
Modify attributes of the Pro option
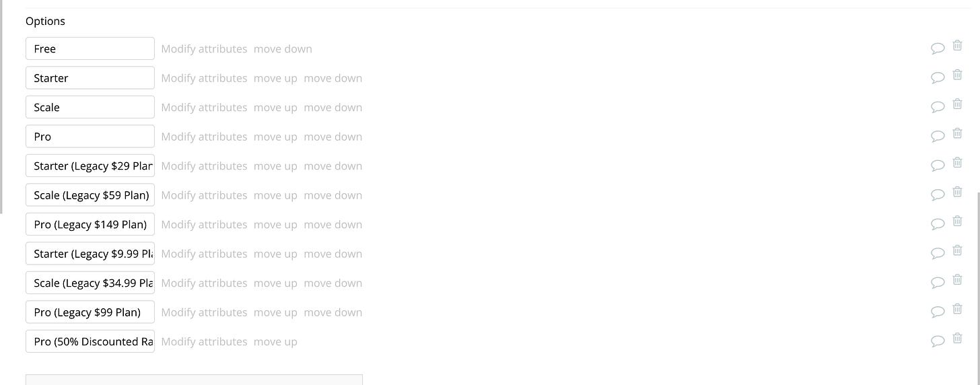(204, 137)
